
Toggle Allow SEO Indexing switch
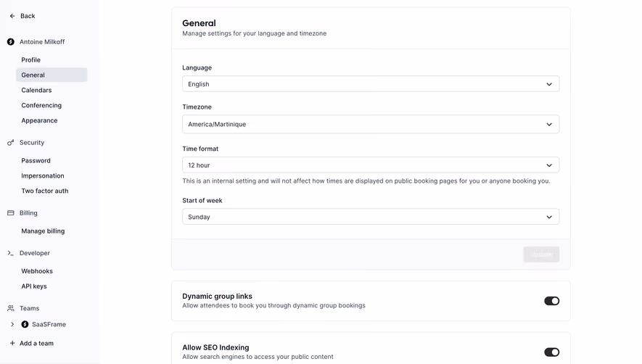pos(551,352)
